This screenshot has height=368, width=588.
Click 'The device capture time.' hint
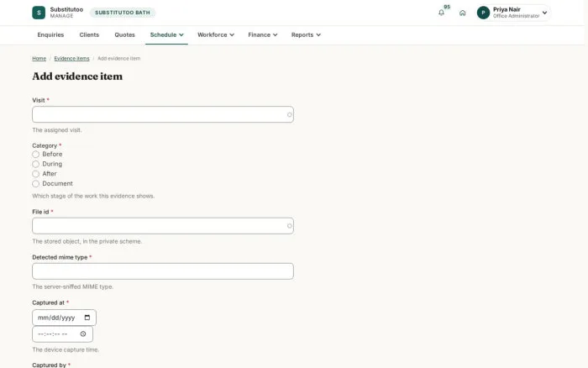point(66,350)
